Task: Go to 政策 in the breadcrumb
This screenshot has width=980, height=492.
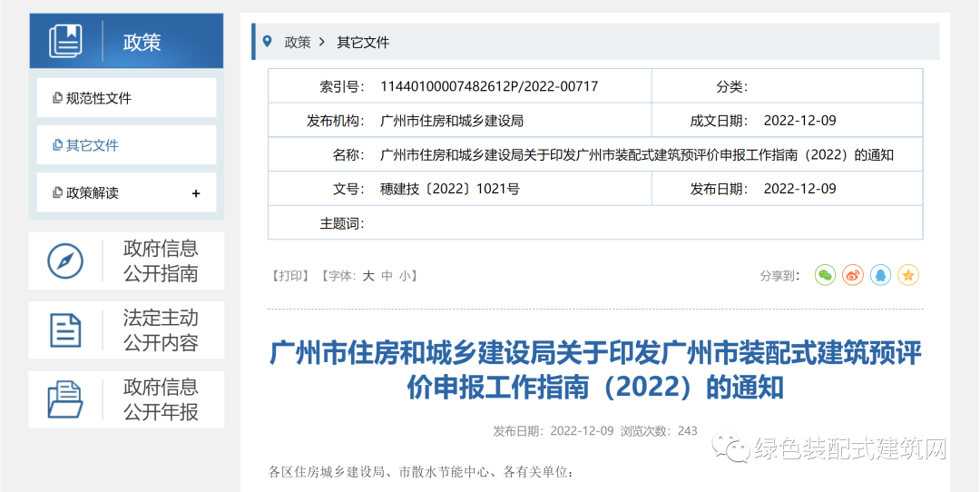Action: [297, 43]
